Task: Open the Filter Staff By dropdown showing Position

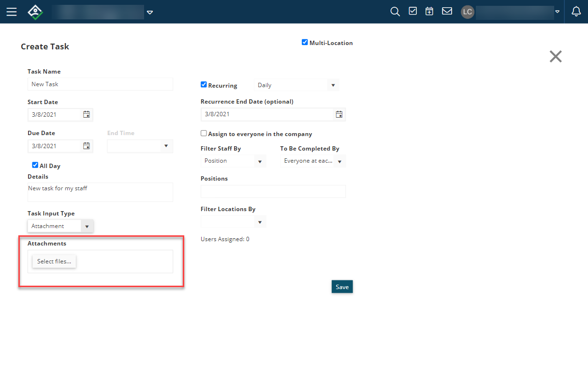Action: [x=233, y=160]
